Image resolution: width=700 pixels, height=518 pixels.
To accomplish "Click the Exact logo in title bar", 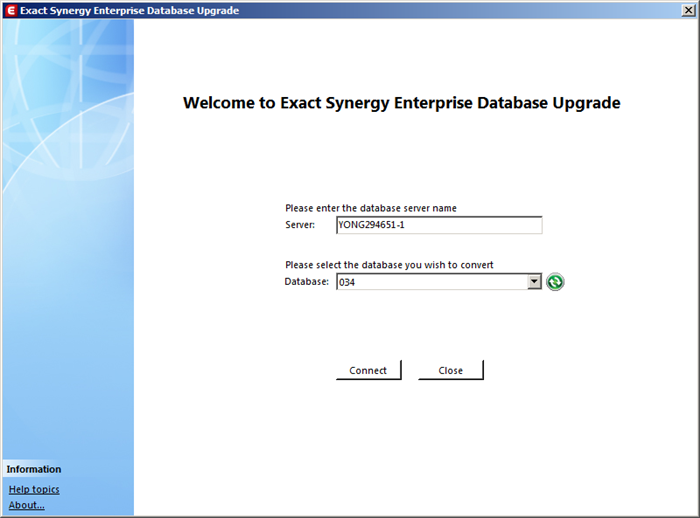I will [x=11, y=10].
